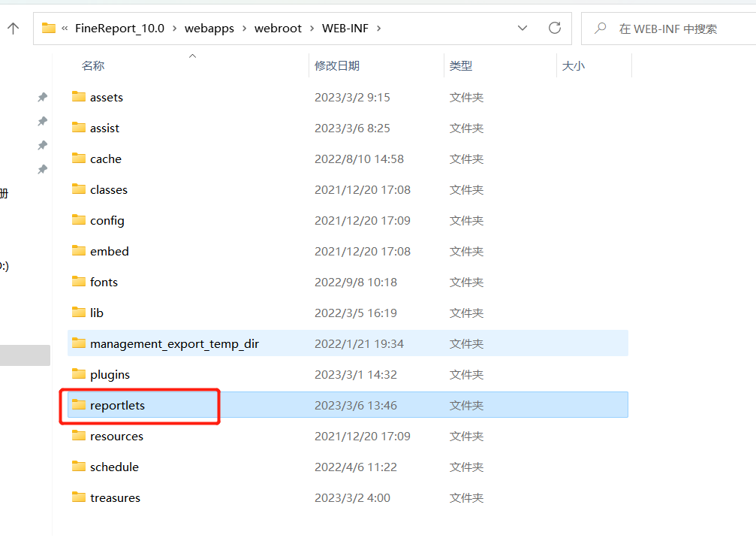Expand hidden breadcrumb path with double chevron

click(x=65, y=29)
